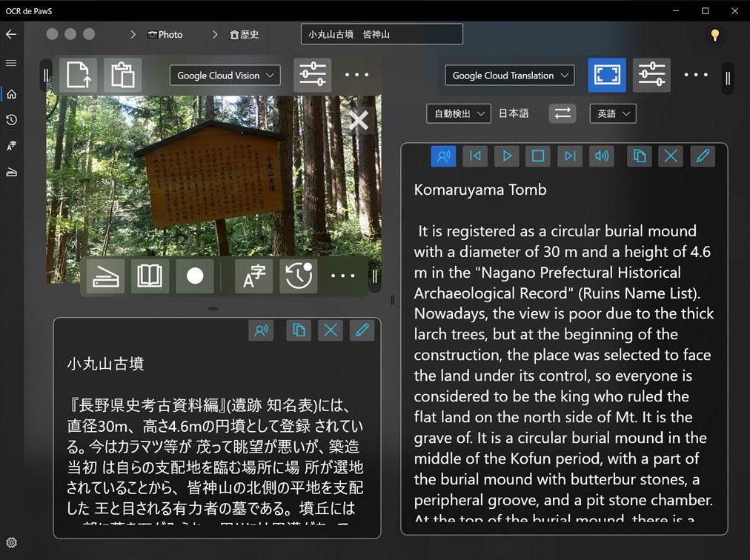Viewport: 750px width, 560px height.
Task: Toggle speech reading in translation panel
Action: (443, 156)
